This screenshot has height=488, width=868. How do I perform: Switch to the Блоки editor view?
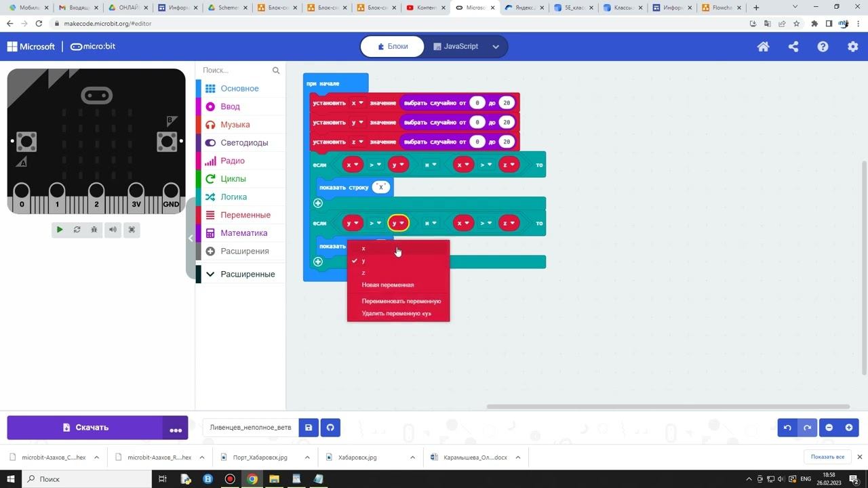tap(393, 47)
